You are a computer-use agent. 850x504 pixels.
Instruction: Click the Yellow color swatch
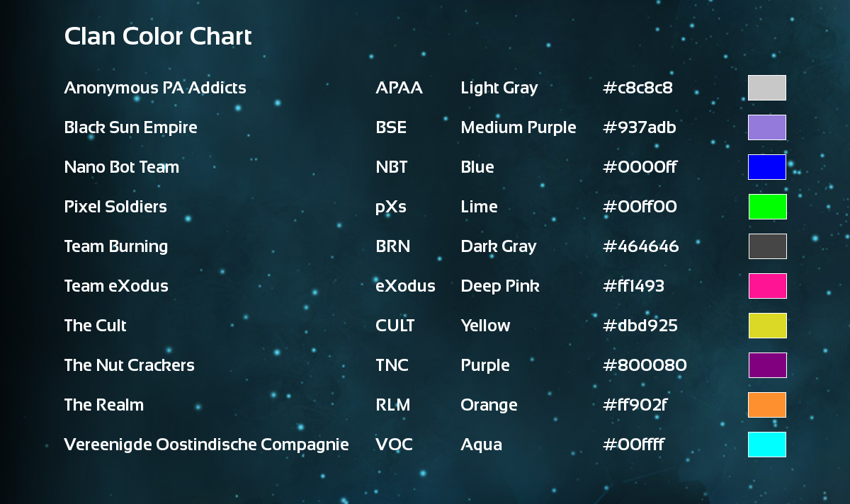pos(767,326)
